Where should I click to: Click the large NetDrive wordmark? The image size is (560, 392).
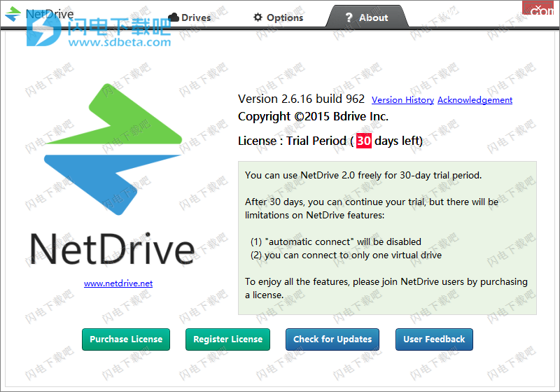click(113, 248)
